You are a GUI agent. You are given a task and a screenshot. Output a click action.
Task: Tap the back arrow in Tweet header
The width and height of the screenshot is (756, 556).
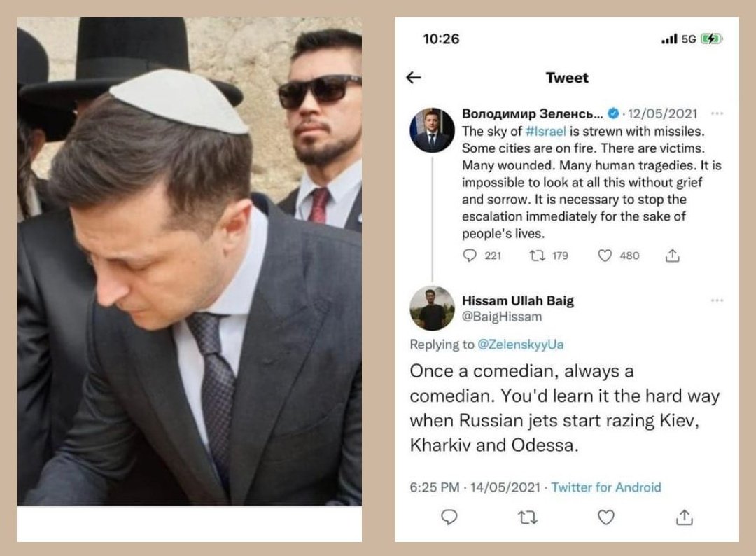(x=414, y=78)
